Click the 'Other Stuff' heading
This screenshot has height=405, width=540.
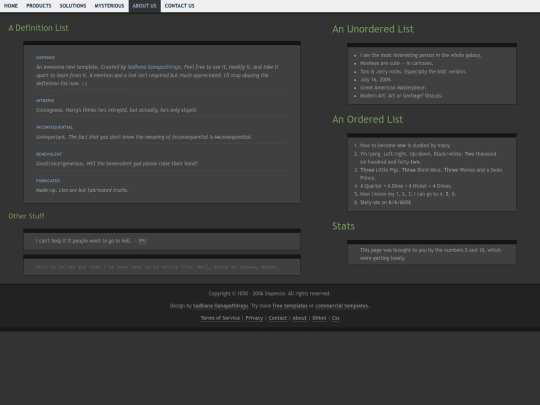[26, 216]
